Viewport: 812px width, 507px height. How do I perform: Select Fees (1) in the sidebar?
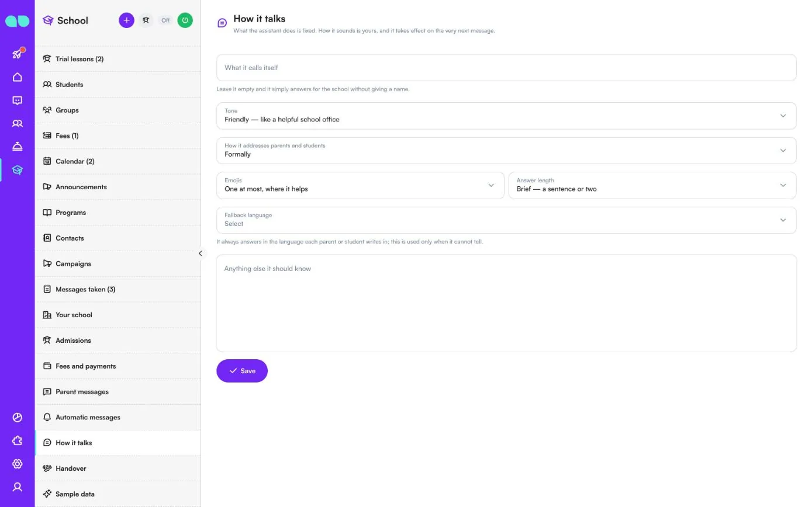(x=118, y=136)
